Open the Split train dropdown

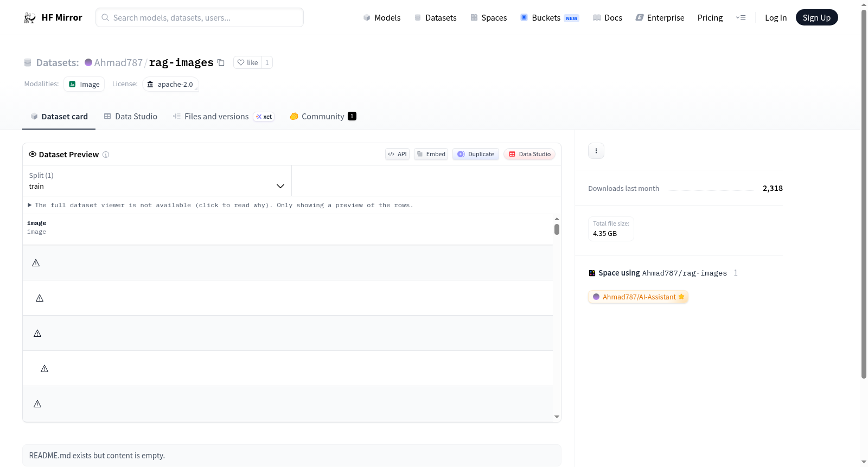pos(157,181)
